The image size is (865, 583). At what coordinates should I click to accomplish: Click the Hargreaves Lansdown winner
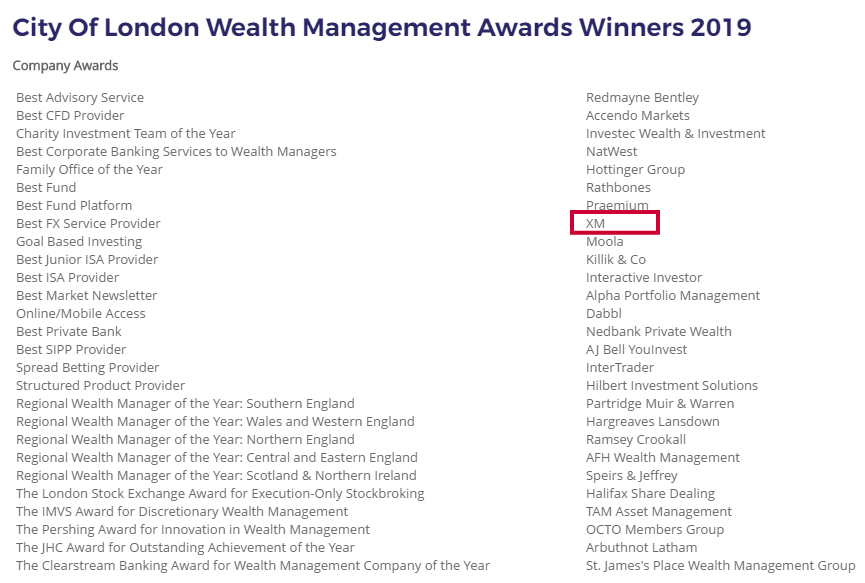click(x=653, y=421)
